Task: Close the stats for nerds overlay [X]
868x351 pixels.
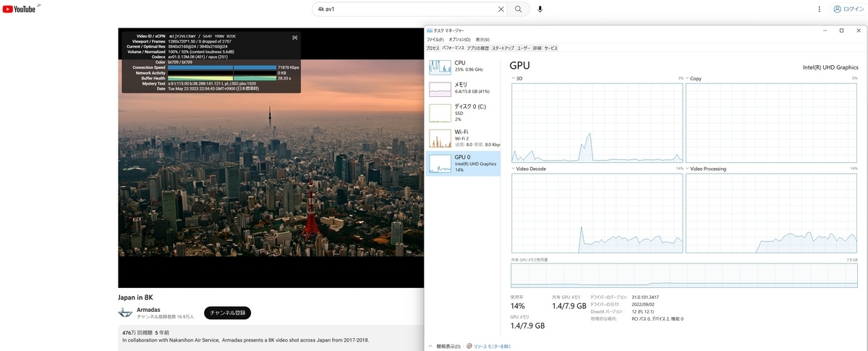Action: click(x=294, y=37)
